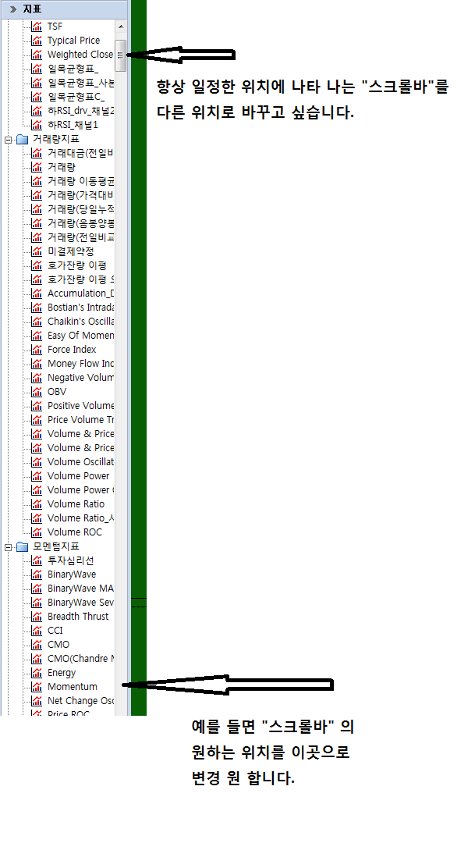Open the 거래량 indicator item
Viewport: 475px width, 868px height.
(61, 167)
